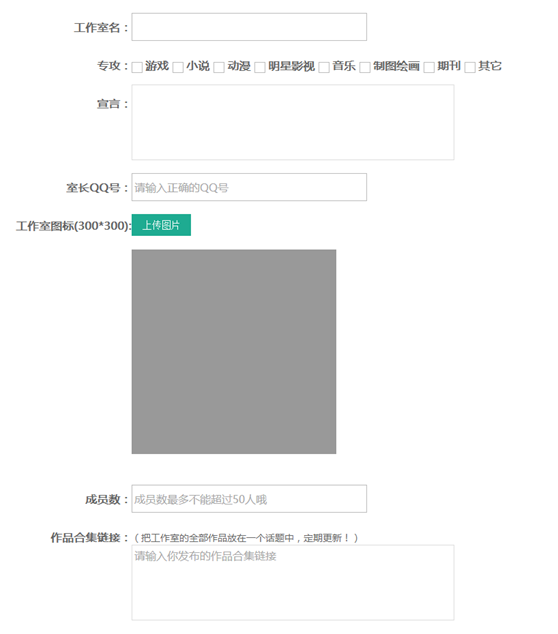Screen dimensions: 558x634
Task: Click the 游戏 label text
Action: click(x=157, y=66)
